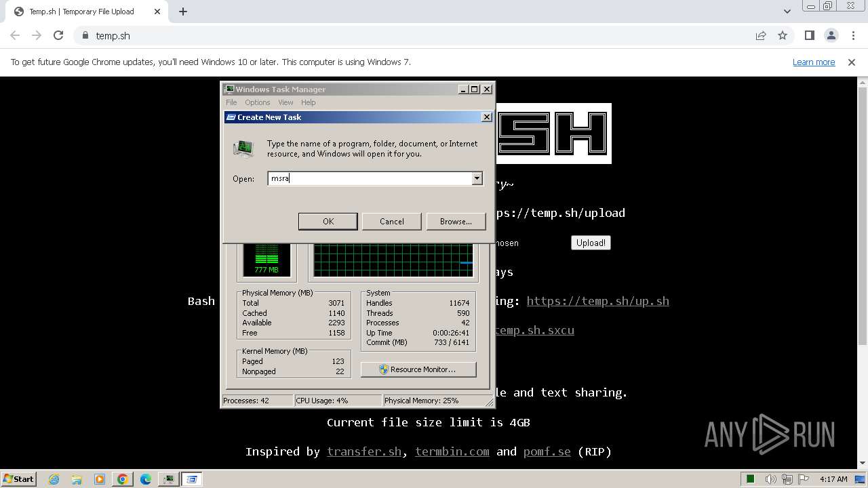The width and height of the screenshot is (868, 488).
Task: Click Chrome back navigation arrow
Action: click(x=15, y=36)
